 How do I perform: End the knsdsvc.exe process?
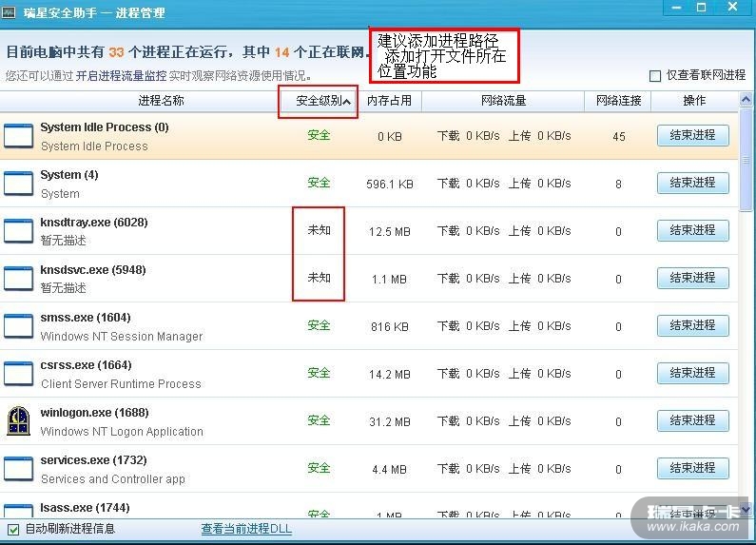pyautogui.click(x=693, y=278)
